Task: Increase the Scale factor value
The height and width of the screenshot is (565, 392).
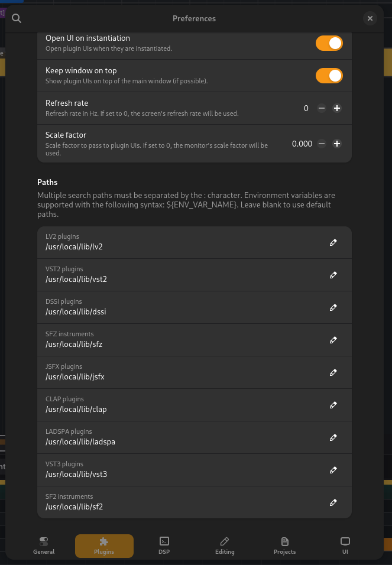Action: tap(337, 144)
